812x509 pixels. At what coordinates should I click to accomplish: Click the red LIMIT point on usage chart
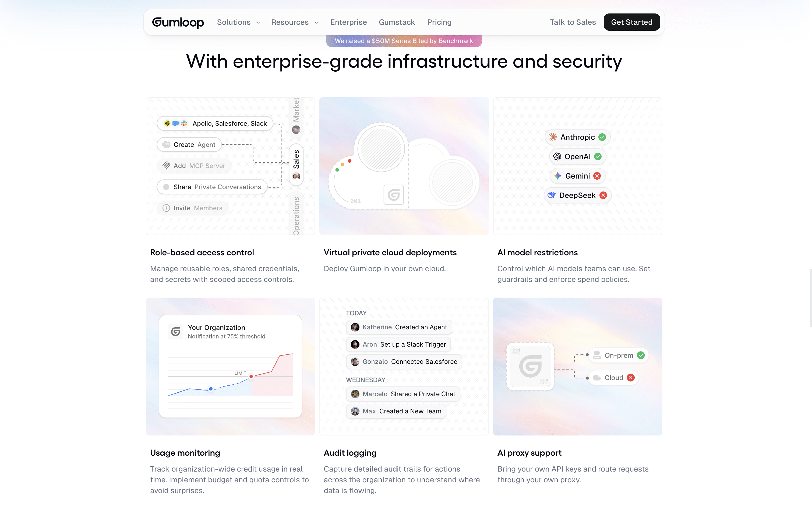(x=251, y=376)
